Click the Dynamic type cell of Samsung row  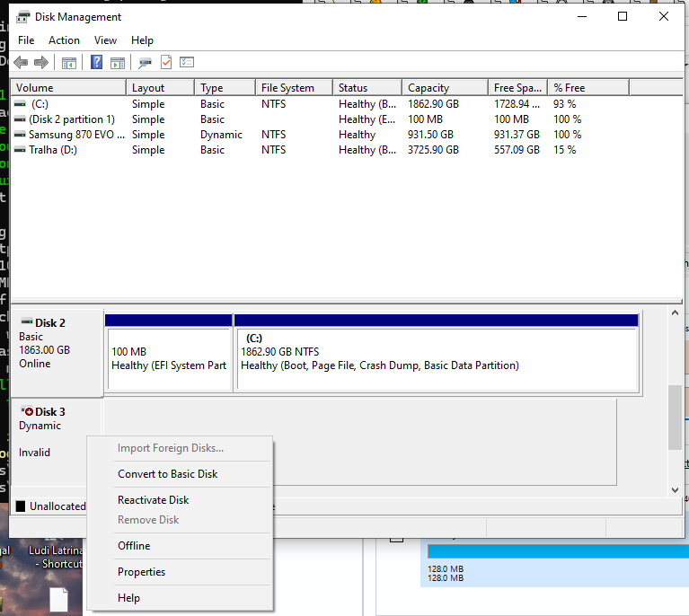pos(221,135)
